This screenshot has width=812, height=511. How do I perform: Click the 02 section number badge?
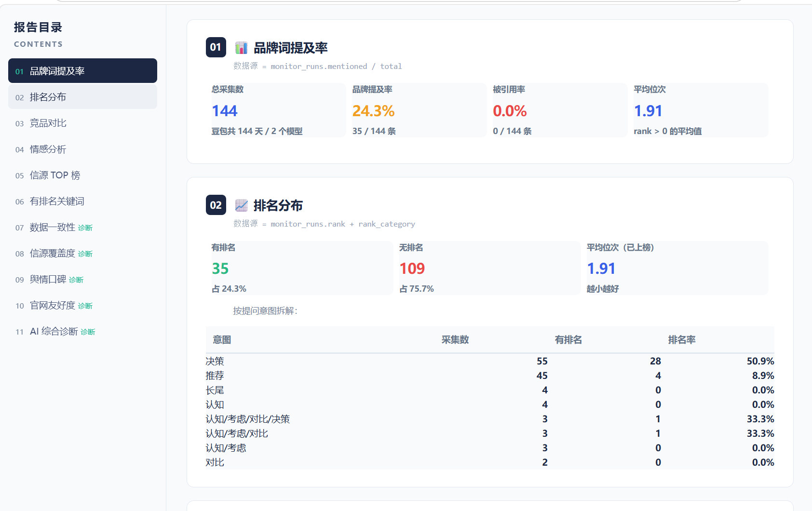click(216, 205)
